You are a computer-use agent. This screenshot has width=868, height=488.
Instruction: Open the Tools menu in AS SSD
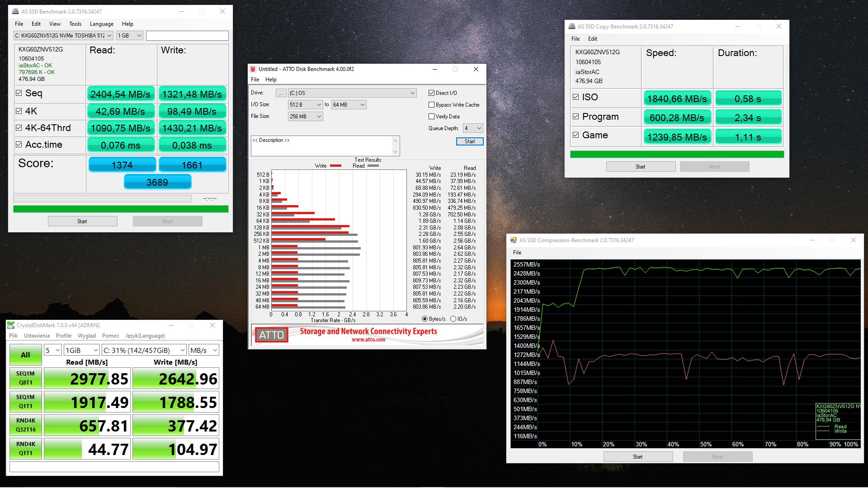point(75,24)
